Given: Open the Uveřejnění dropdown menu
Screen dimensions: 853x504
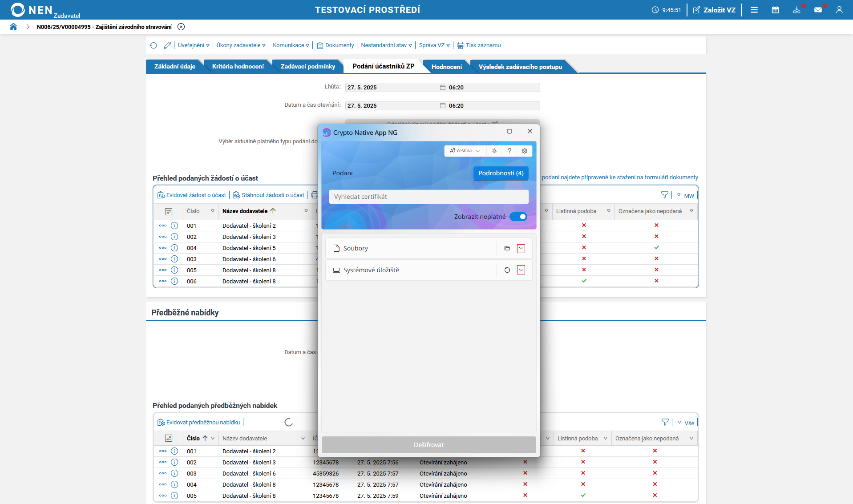Looking at the screenshot, I should click(x=194, y=45).
